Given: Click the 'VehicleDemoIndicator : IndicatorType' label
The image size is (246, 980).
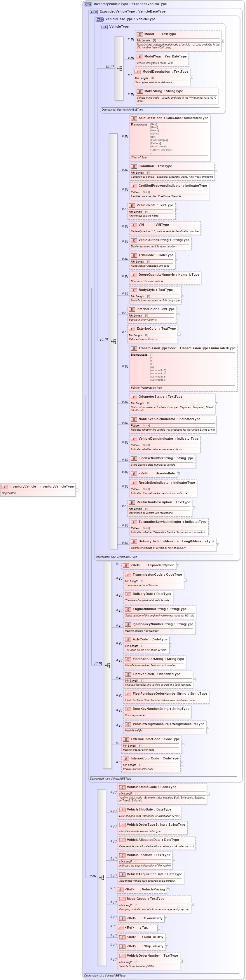Looking at the screenshot, I should 169,439.
